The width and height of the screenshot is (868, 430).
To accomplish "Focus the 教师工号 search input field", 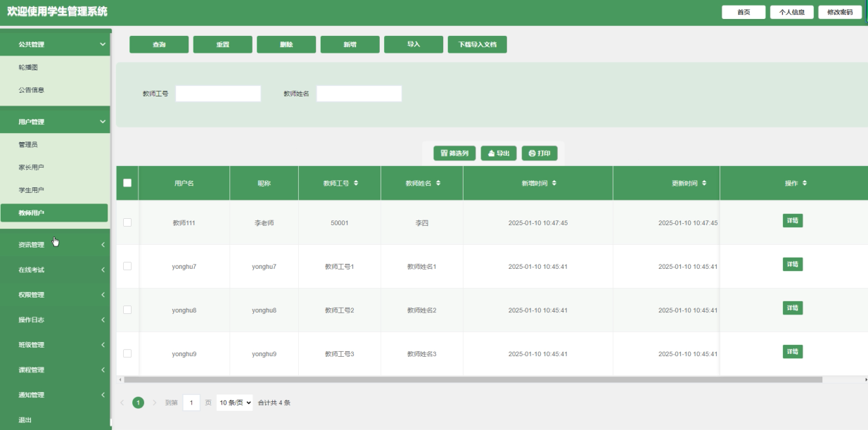I will coord(218,94).
